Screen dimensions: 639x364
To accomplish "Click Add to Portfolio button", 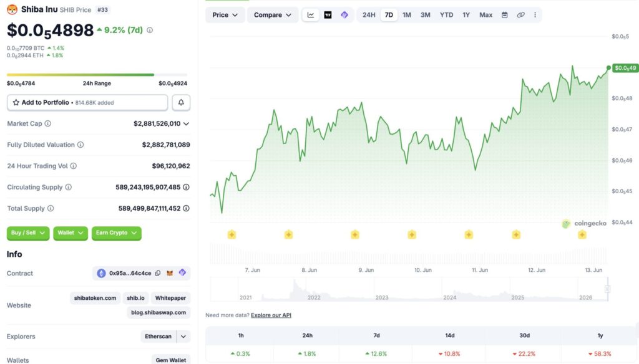I will (87, 103).
